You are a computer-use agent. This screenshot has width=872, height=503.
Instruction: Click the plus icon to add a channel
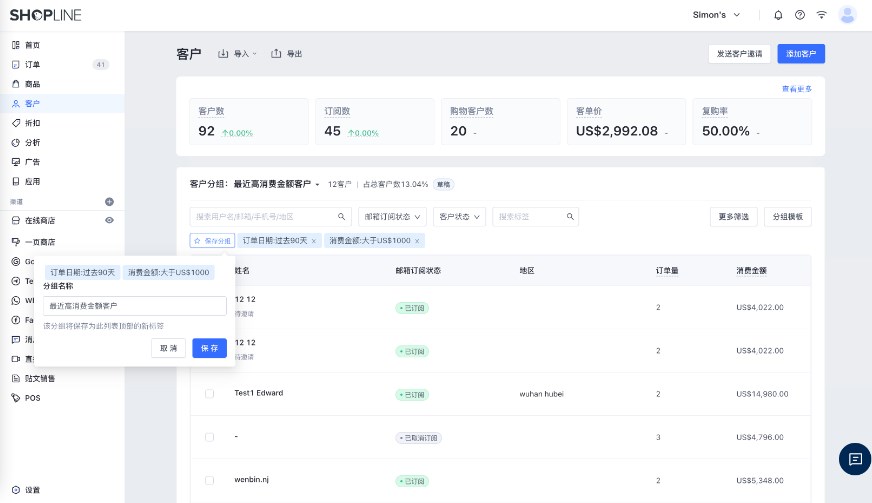(109, 201)
